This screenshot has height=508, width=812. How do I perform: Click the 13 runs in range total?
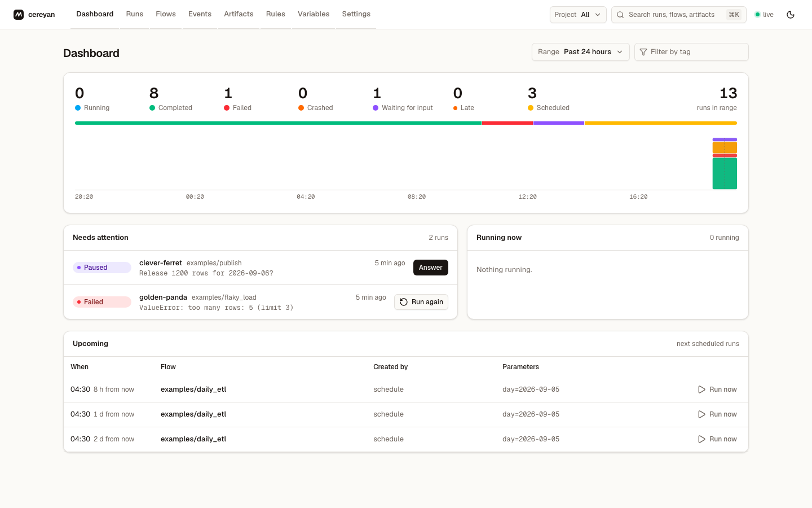point(717,98)
